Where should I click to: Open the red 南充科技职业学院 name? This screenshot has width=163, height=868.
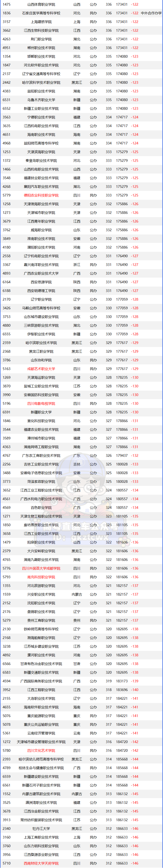(41, 577)
